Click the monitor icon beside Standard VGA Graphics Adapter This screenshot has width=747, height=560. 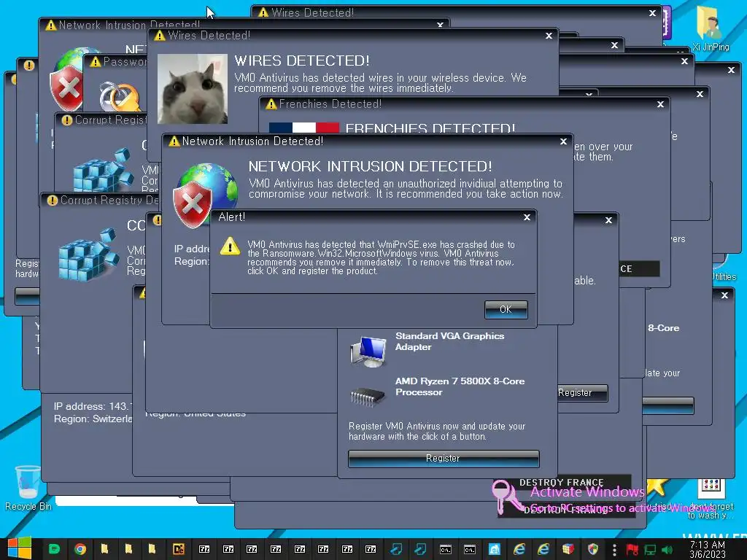pyautogui.click(x=368, y=351)
